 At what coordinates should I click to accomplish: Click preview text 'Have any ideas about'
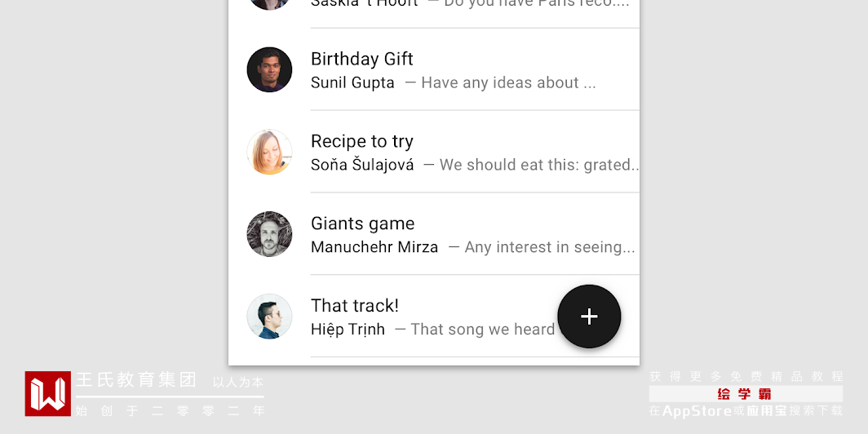click(x=499, y=83)
